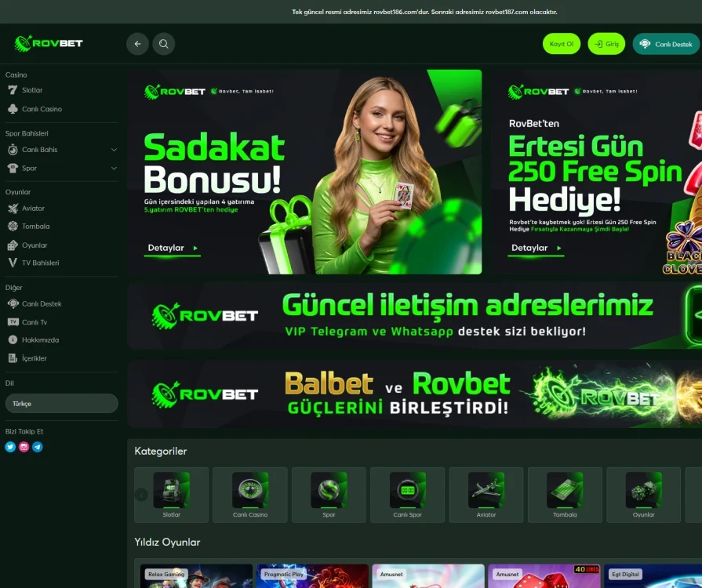Select the Spor category tile
This screenshot has height=588, width=702.
[x=329, y=495]
